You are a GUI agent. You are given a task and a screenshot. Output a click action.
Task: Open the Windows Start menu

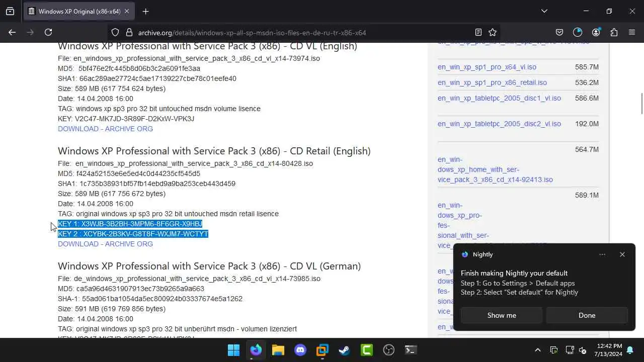pyautogui.click(x=234, y=350)
